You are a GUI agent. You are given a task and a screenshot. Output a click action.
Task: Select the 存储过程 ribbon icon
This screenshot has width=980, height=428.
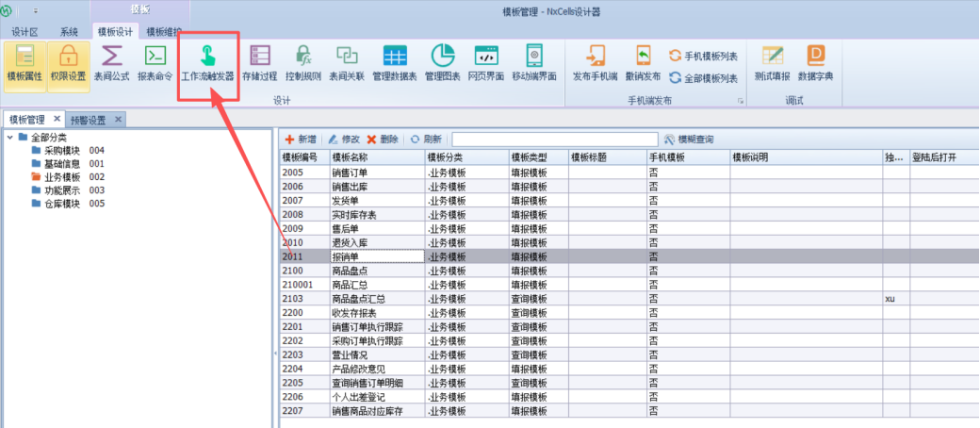[258, 62]
